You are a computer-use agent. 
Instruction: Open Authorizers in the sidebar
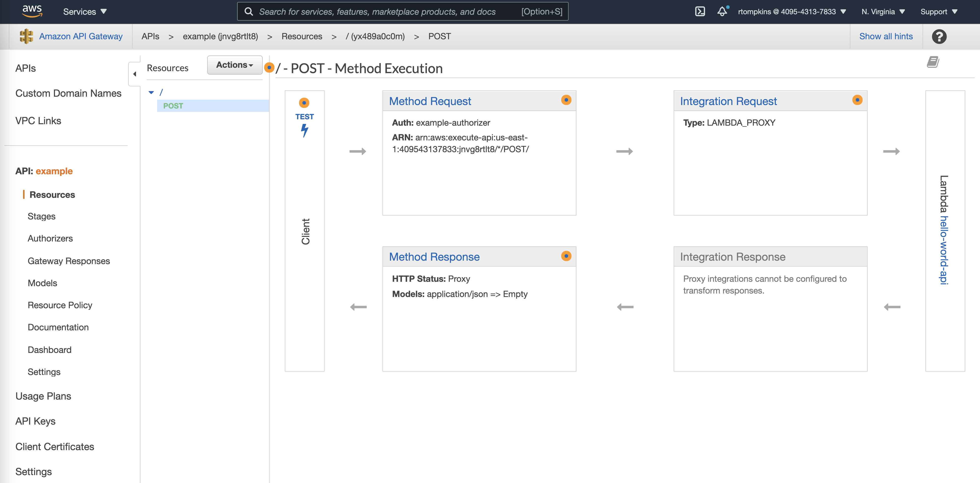click(x=50, y=239)
